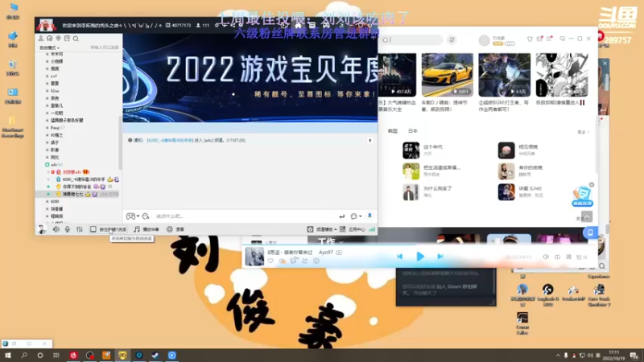
Task: Click the location pin icon in channel sidebar
Action: (x=58, y=39)
